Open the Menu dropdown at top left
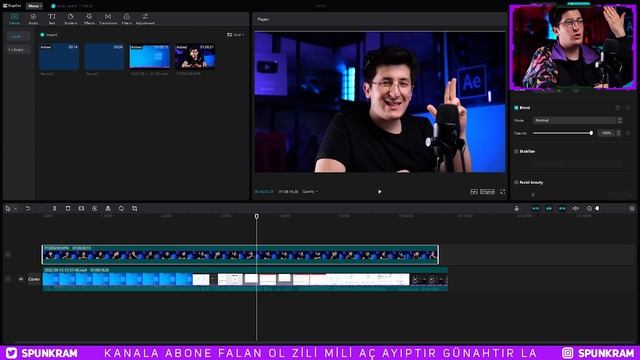The height and width of the screenshot is (360, 640). [x=34, y=6]
